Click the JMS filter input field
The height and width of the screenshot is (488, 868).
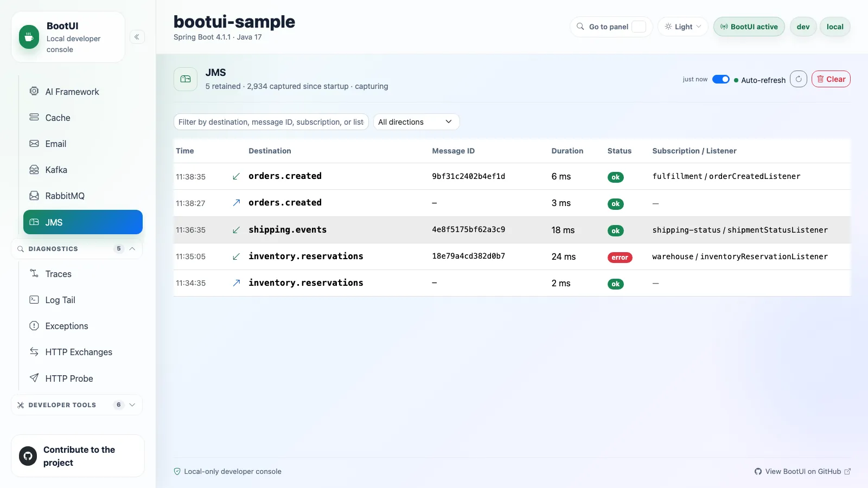tap(271, 122)
